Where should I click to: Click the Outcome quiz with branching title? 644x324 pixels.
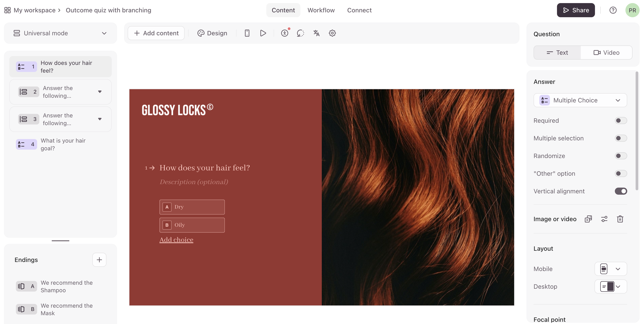coord(108,10)
